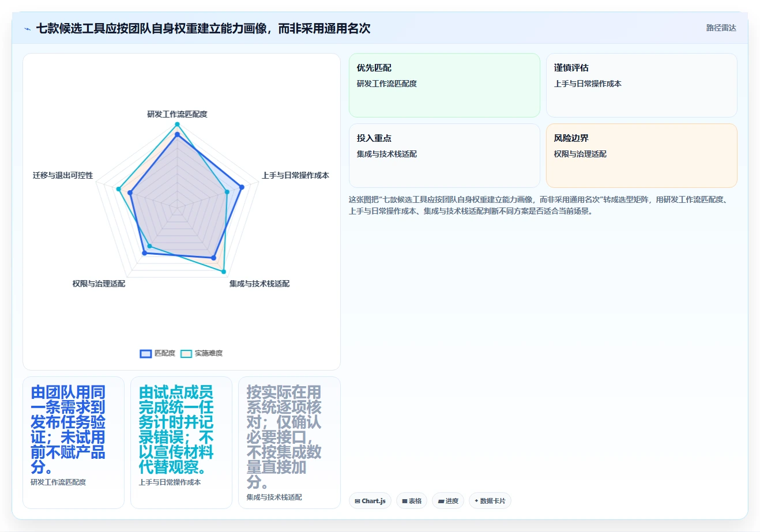Click radar axis label 权限与治理适配
Viewport: 760px width, 532px height.
99,284
